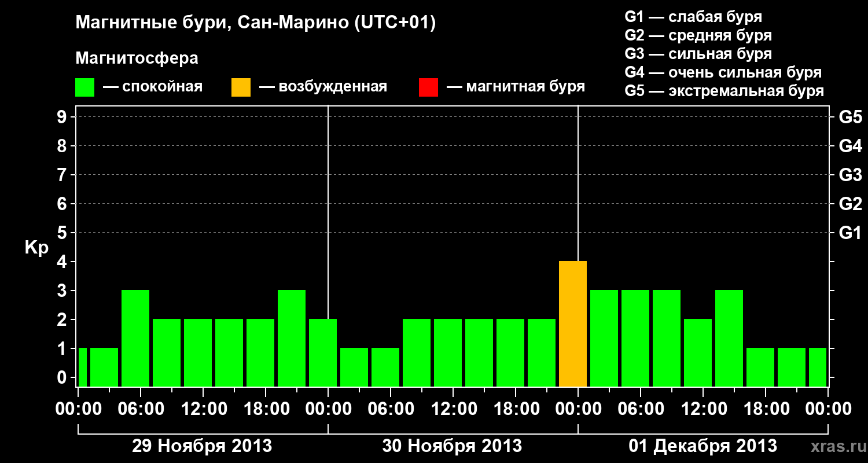Click the 'G2 — средняя буря' legend line
This screenshot has height=463, width=868.
(698, 35)
